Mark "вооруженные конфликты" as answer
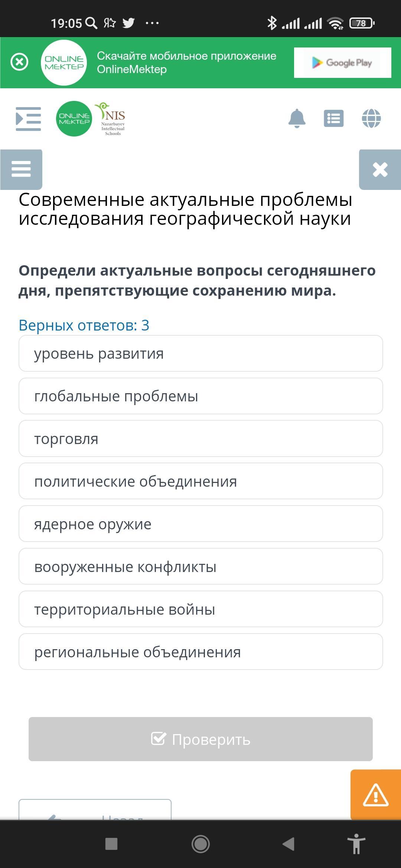 (x=200, y=567)
